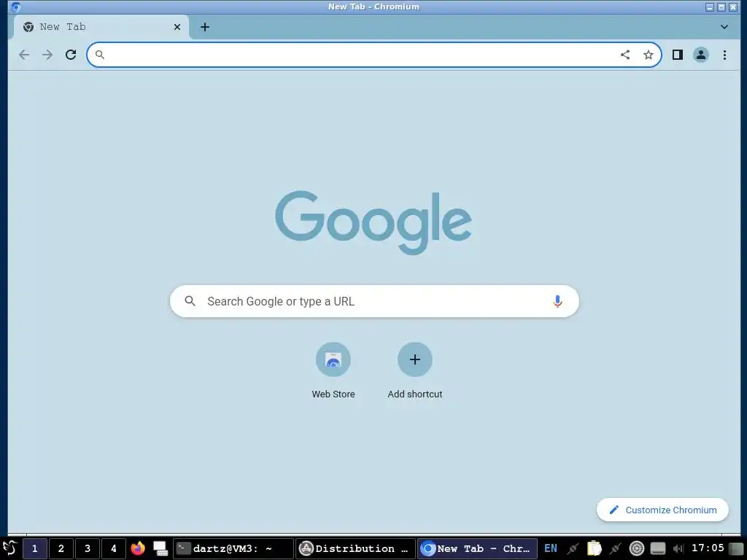
Task: Minimize the Chromium window
Action: coord(710,7)
